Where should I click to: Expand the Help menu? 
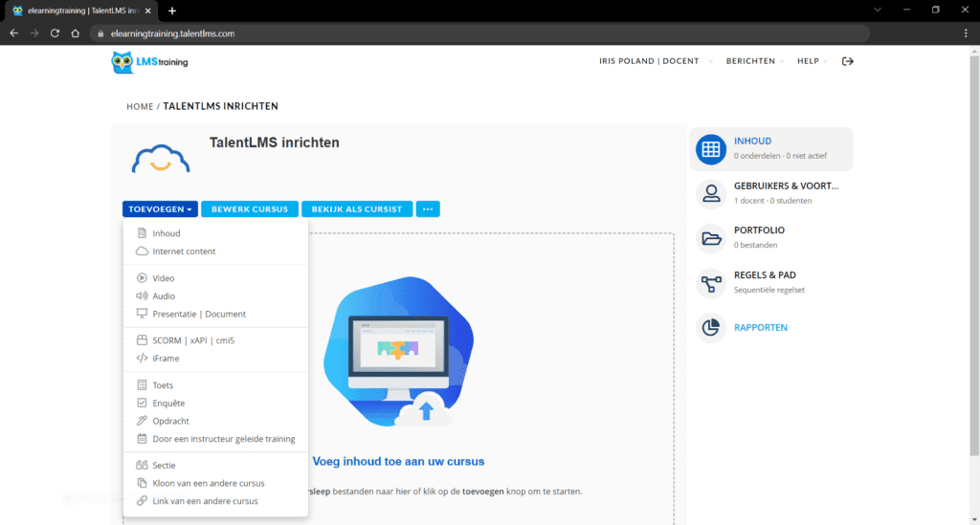[x=813, y=61]
